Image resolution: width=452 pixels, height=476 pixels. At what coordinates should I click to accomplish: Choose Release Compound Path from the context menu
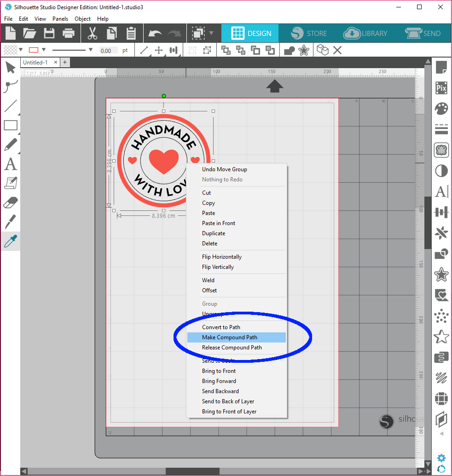[x=232, y=348]
